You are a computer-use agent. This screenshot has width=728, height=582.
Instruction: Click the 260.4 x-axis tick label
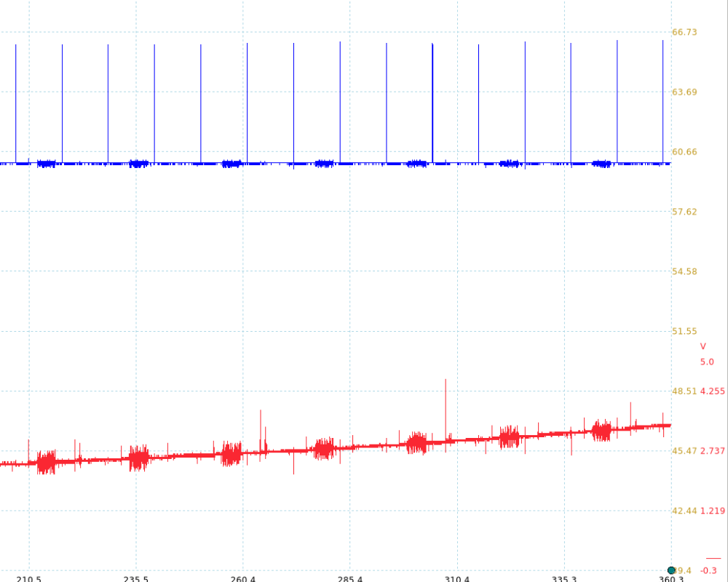(243, 579)
